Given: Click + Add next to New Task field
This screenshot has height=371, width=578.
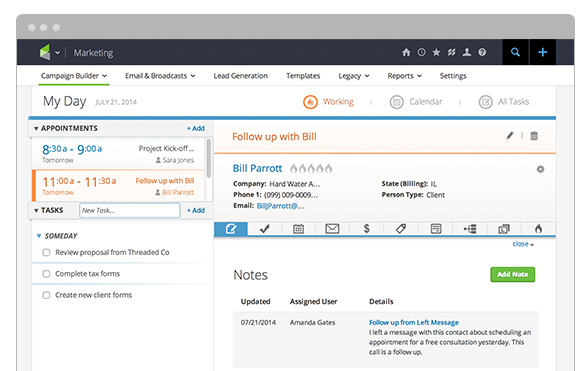Looking at the screenshot, I should [x=195, y=210].
